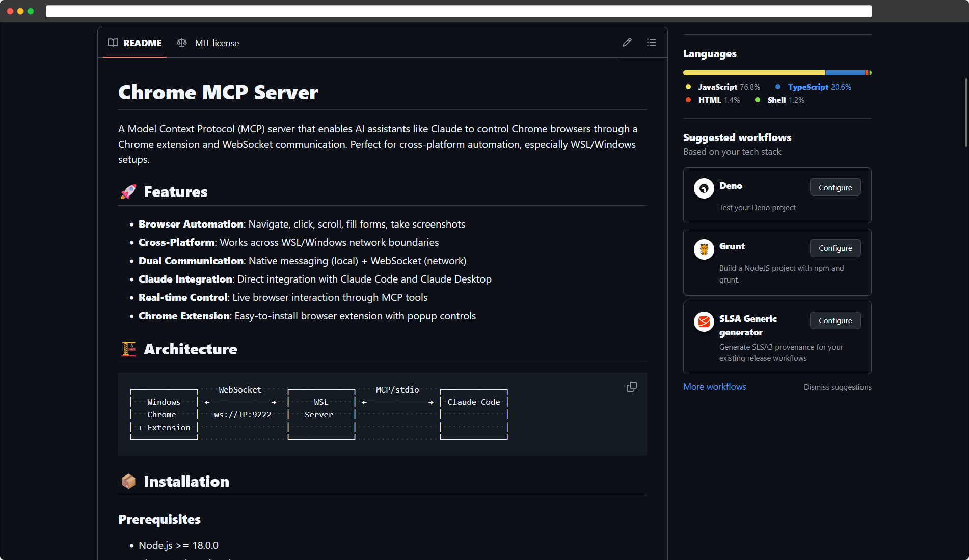Viewport: 969px width, 560px height.
Task: Click the book icon beside README
Action: coord(113,43)
